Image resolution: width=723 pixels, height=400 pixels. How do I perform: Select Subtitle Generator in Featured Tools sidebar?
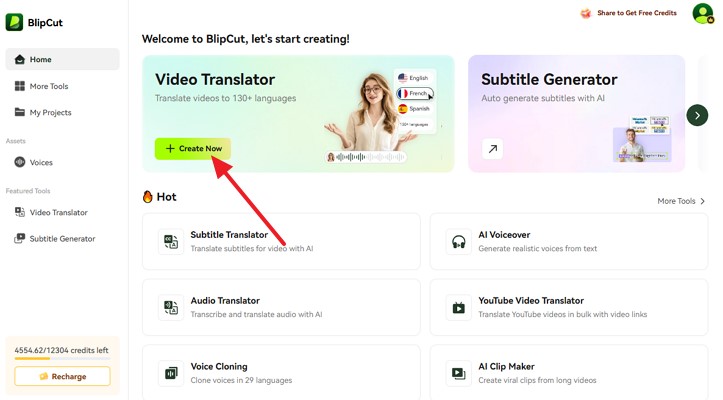click(62, 239)
